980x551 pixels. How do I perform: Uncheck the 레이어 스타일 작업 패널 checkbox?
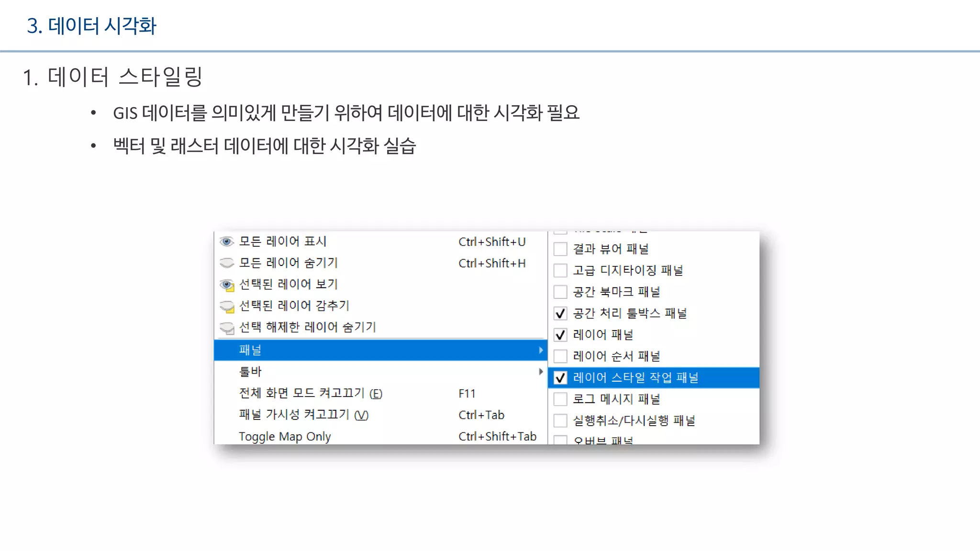(560, 378)
